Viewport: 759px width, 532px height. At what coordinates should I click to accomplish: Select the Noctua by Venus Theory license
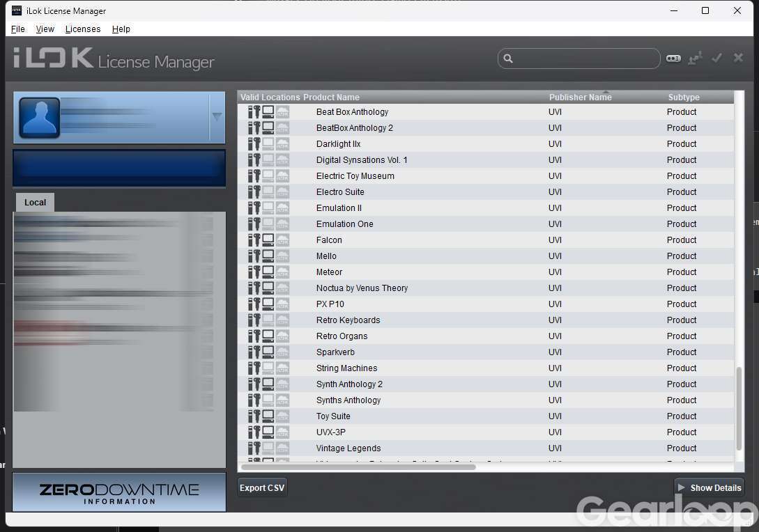tap(486, 288)
